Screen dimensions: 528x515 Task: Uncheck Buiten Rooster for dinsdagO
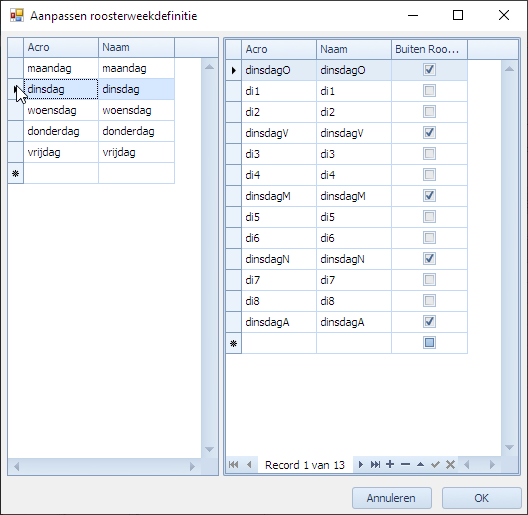(429, 70)
